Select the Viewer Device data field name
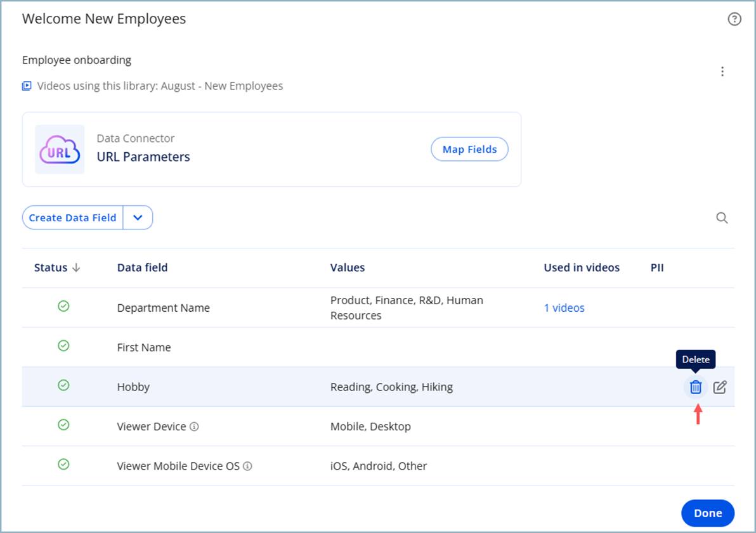The image size is (756, 533). pos(152,427)
